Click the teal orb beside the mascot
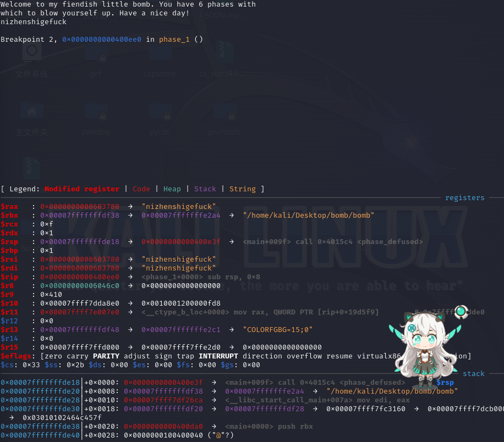Image resolution: width=504 pixels, height=442 pixels. tap(460, 312)
